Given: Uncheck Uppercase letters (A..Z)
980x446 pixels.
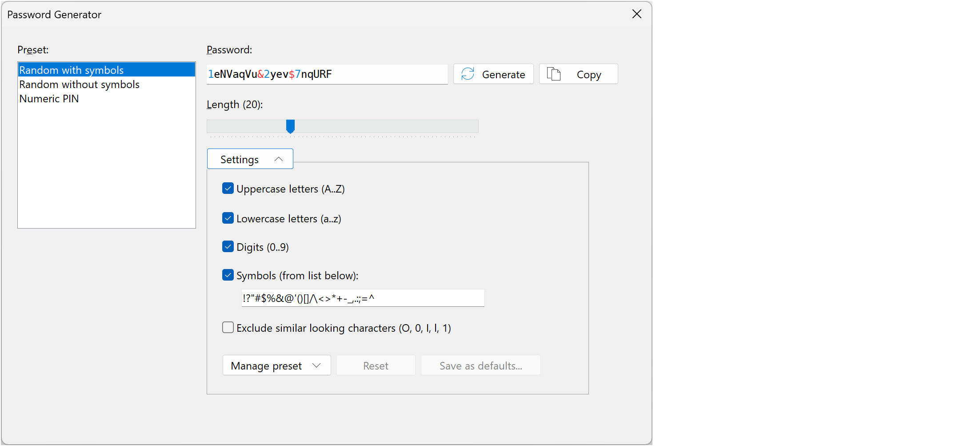Looking at the screenshot, I should [228, 189].
